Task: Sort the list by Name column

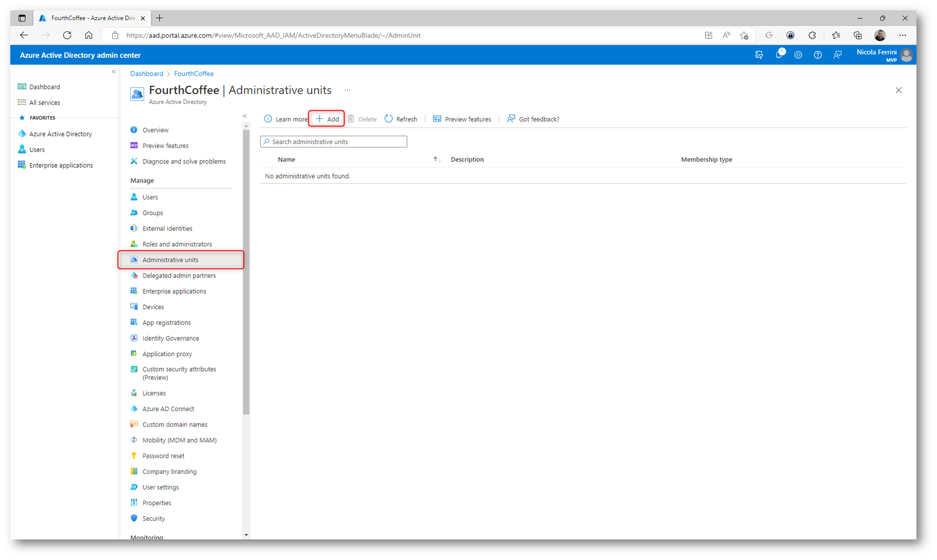Action: [287, 160]
